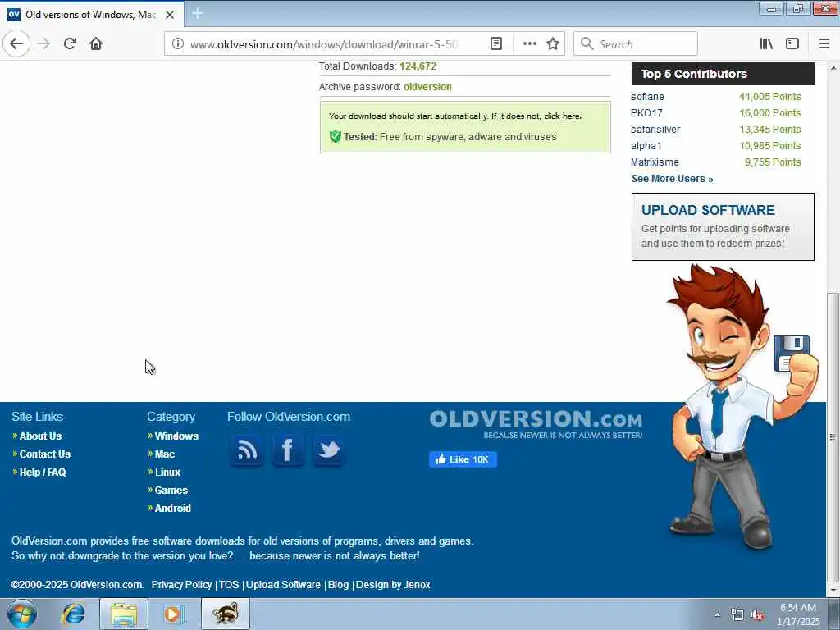Open the About Us footer link
The height and width of the screenshot is (630, 840).
[x=40, y=436]
